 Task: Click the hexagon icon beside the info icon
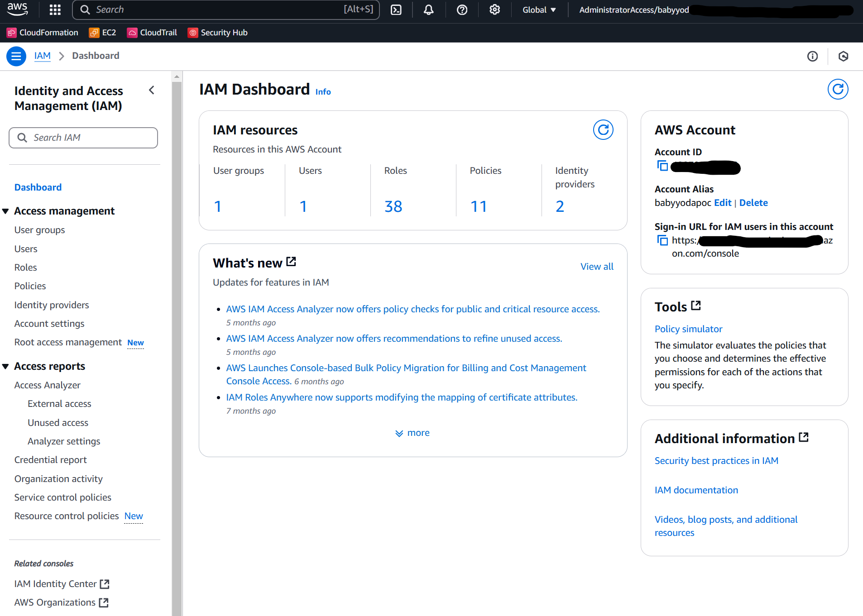(x=843, y=56)
